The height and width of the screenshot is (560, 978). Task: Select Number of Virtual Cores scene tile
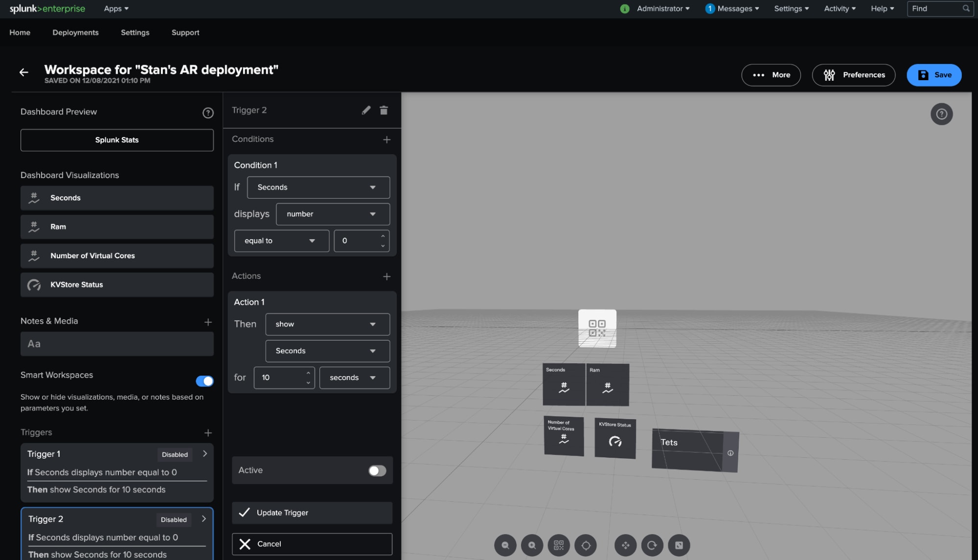point(564,436)
